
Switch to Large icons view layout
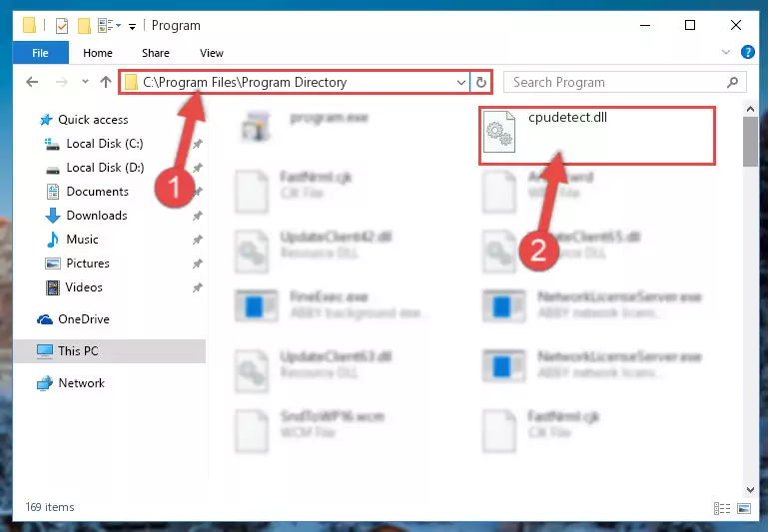(744, 508)
